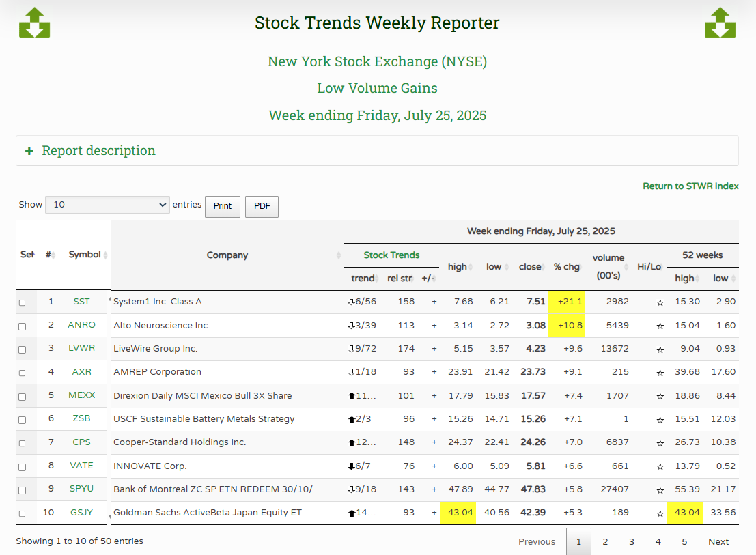This screenshot has width=756, height=555.
Task: Click the green logo icon at top right
Action: [720, 23]
